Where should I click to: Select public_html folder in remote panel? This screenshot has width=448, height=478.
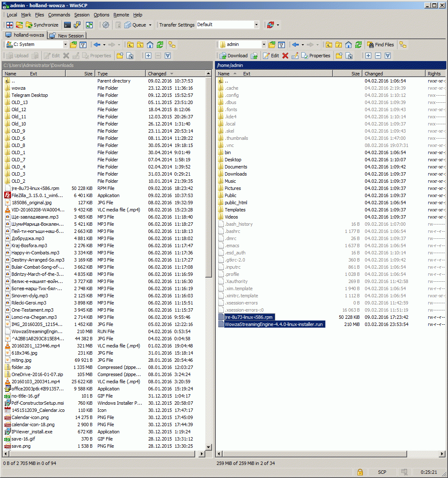(236, 203)
